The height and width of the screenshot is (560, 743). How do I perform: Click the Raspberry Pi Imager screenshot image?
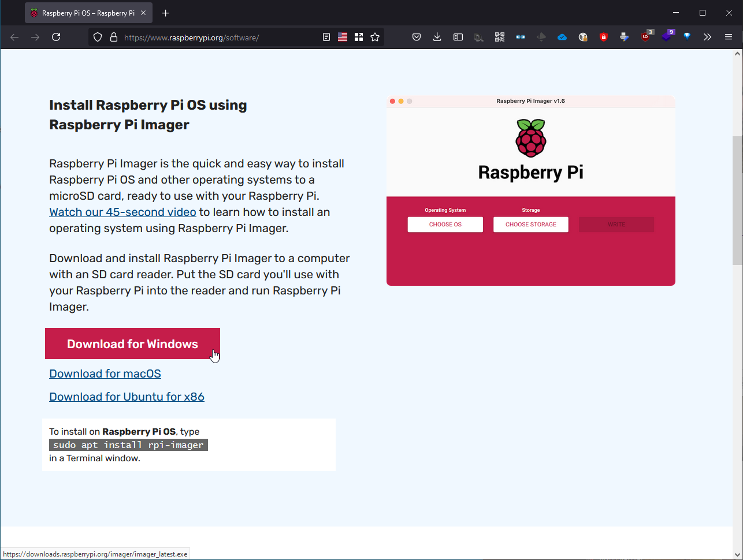point(531,191)
